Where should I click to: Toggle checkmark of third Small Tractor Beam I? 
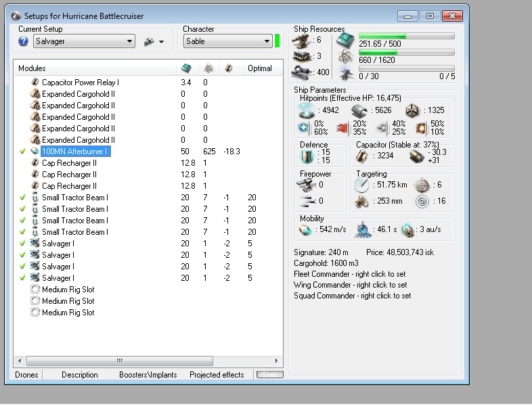point(22,221)
